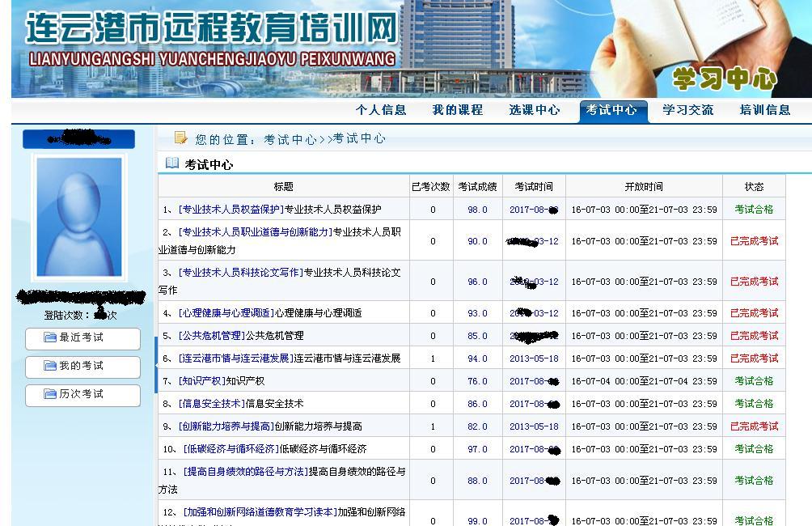Click the folder icon beside 最近考试
812x526 pixels.
point(50,337)
